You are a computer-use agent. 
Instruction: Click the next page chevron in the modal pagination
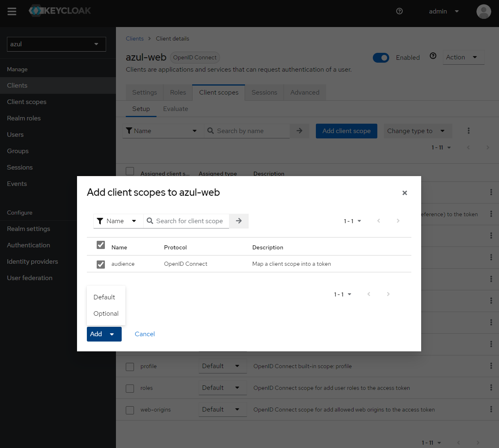[x=398, y=221]
